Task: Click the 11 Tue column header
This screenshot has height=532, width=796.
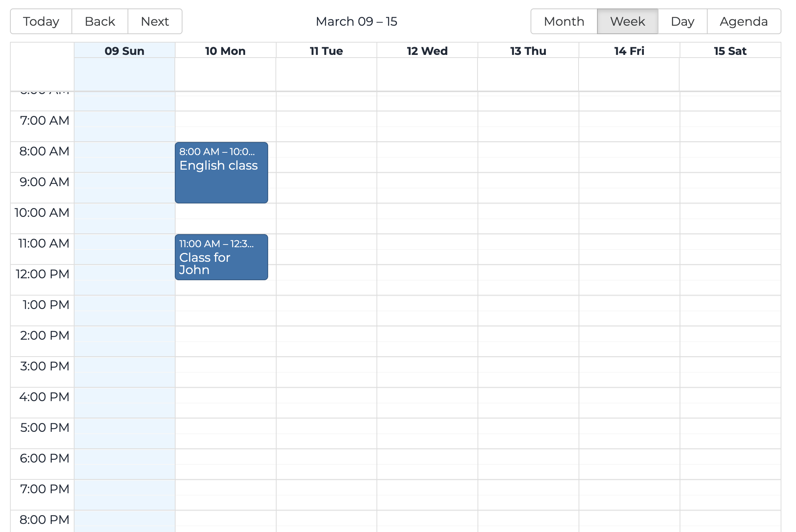Action: (x=326, y=51)
